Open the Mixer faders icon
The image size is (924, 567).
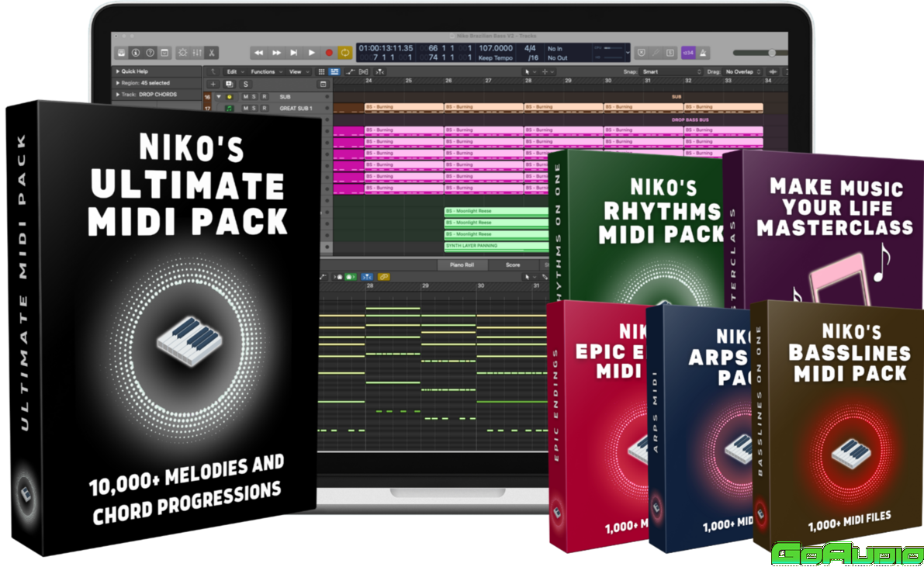(197, 53)
